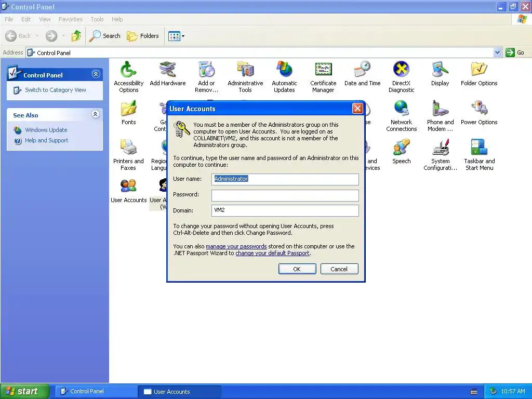
Task: Click the User name input field
Action: (285, 179)
